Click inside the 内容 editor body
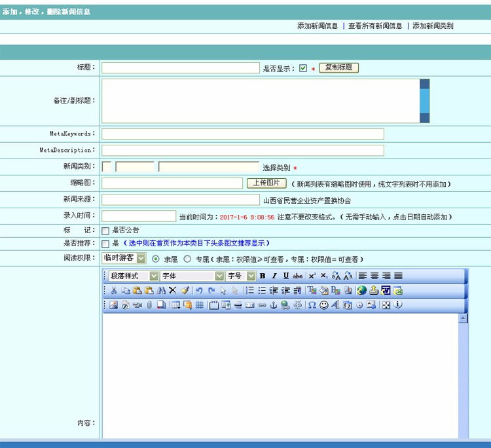The height and width of the screenshot is (448, 491). click(280, 376)
